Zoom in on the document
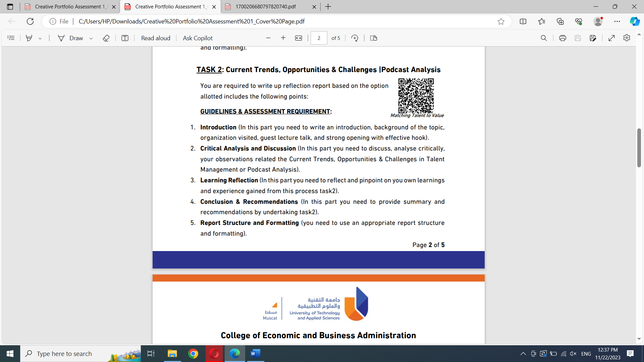 tap(283, 38)
